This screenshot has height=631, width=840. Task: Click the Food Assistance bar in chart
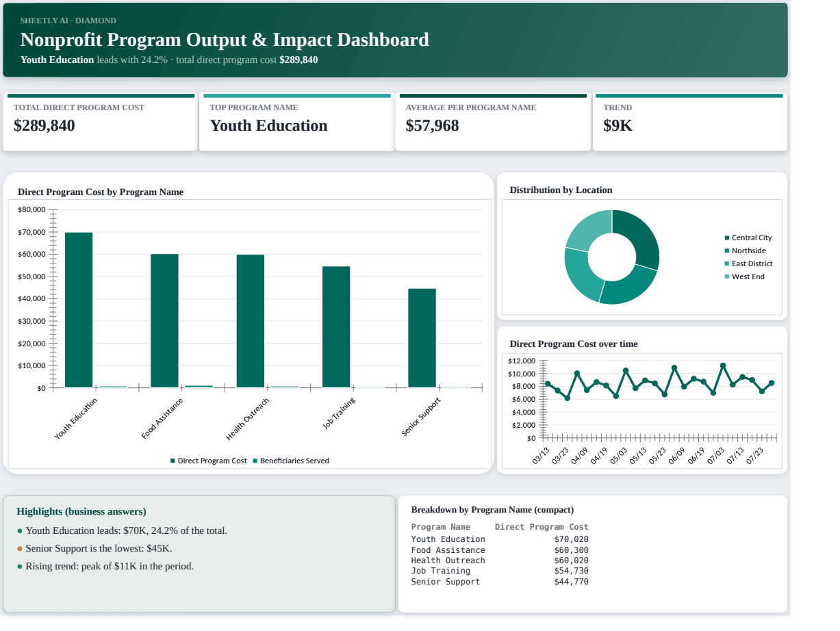pyautogui.click(x=164, y=321)
